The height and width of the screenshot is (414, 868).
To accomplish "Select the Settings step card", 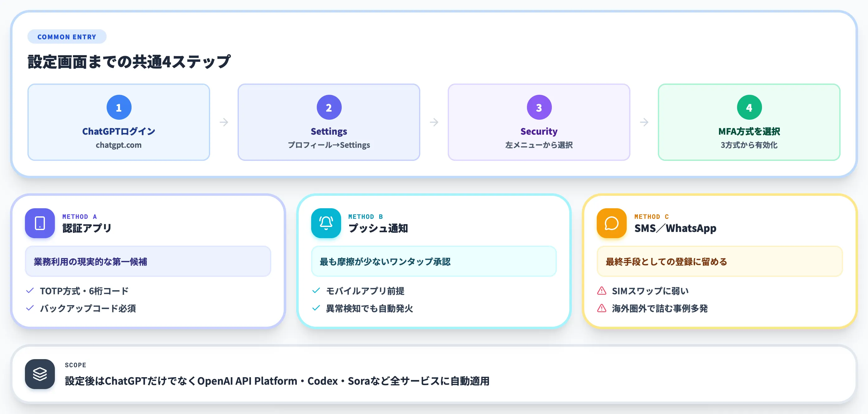I will pyautogui.click(x=329, y=122).
